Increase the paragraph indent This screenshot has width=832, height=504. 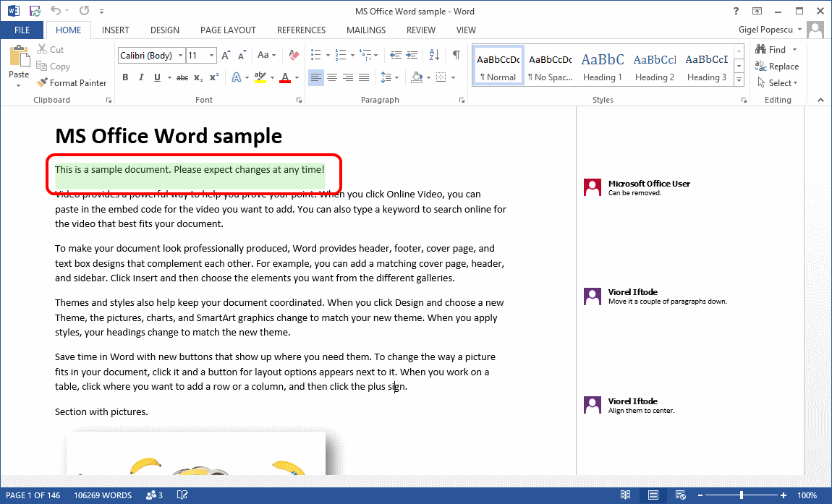[x=412, y=55]
